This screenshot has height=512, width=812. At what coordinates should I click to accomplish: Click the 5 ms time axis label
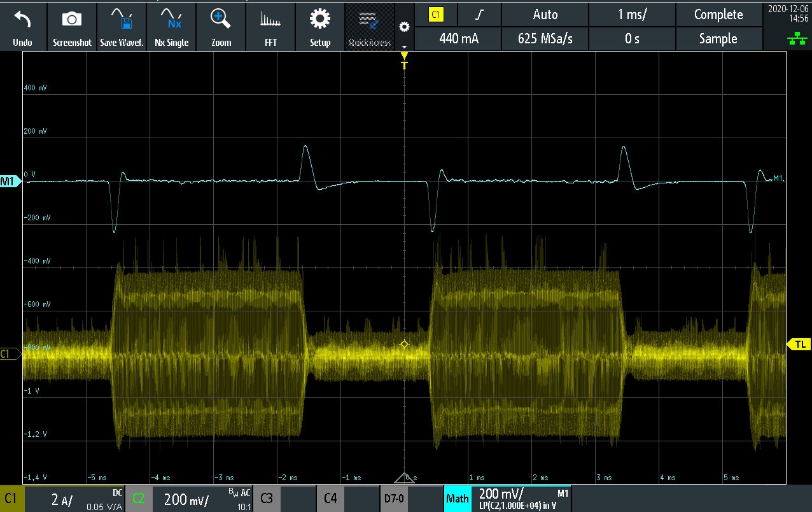731,478
